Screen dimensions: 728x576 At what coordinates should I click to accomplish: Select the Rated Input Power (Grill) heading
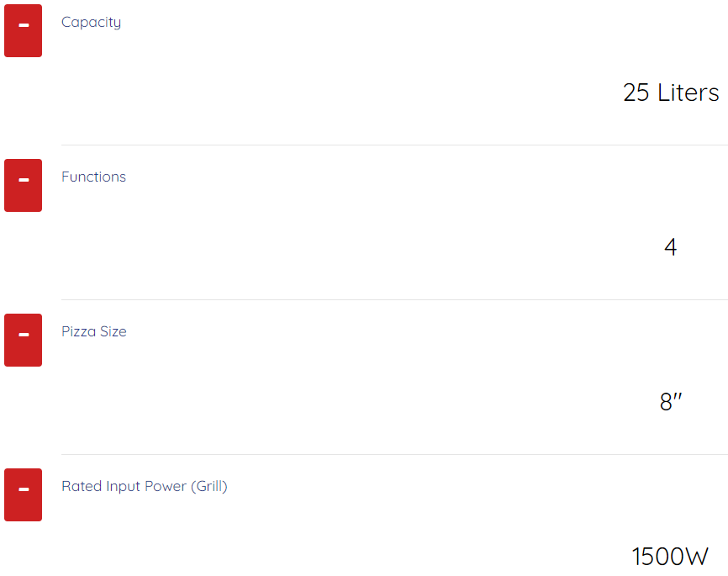pos(144,486)
